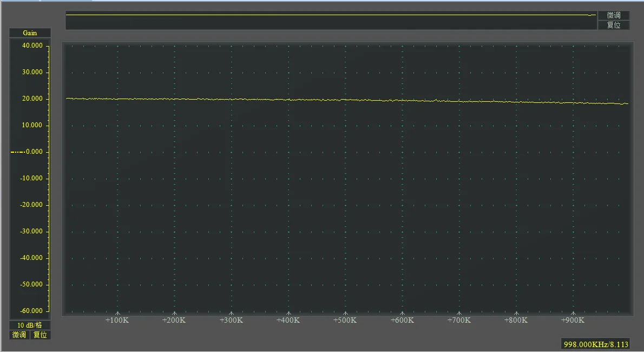The height and width of the screenshot is (352, 644).
Task: Click the yellow gain trace at 500K
Action: (345, 100)
